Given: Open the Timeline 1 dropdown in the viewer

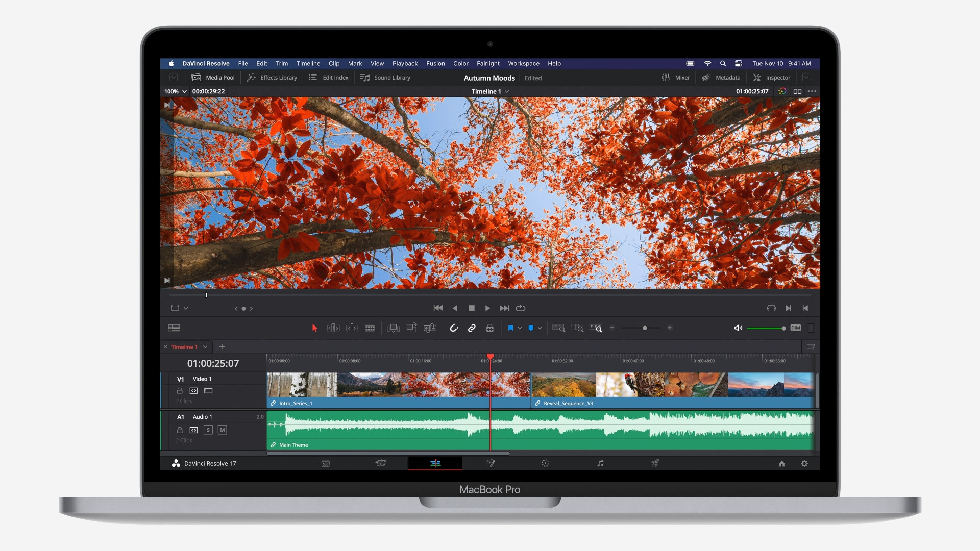Looking at the screenshot, I should point(490,91).
